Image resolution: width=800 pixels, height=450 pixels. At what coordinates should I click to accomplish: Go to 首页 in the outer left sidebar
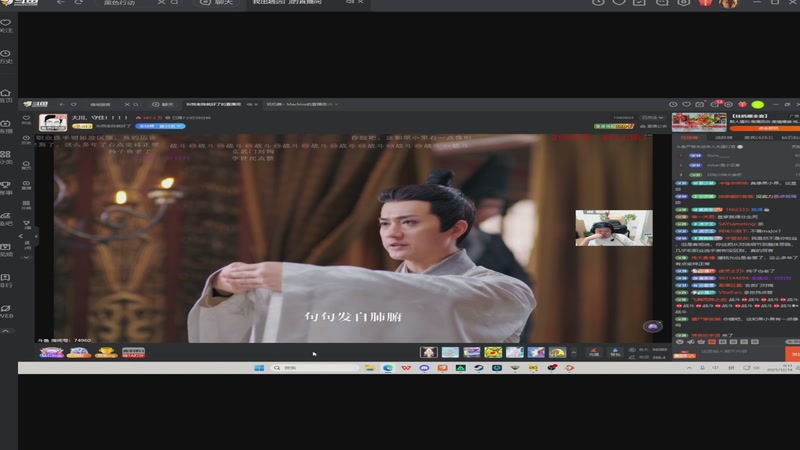point(6,96)
